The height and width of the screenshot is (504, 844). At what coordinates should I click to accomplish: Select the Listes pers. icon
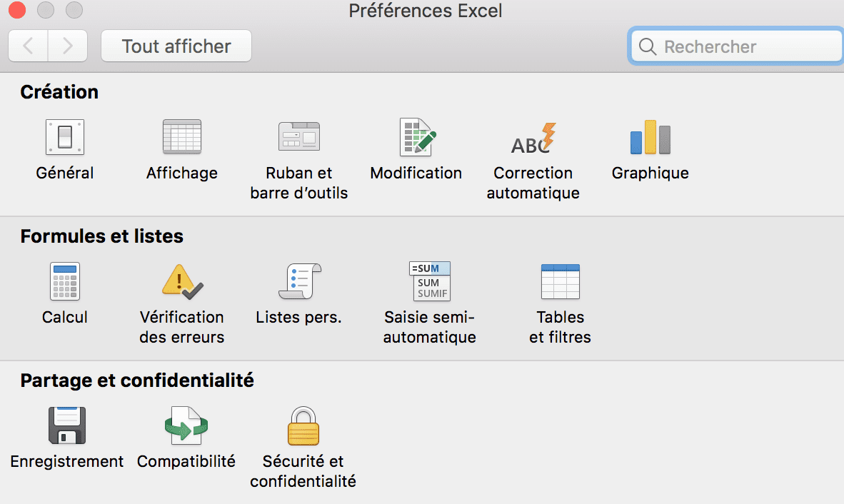pos(299,281)
